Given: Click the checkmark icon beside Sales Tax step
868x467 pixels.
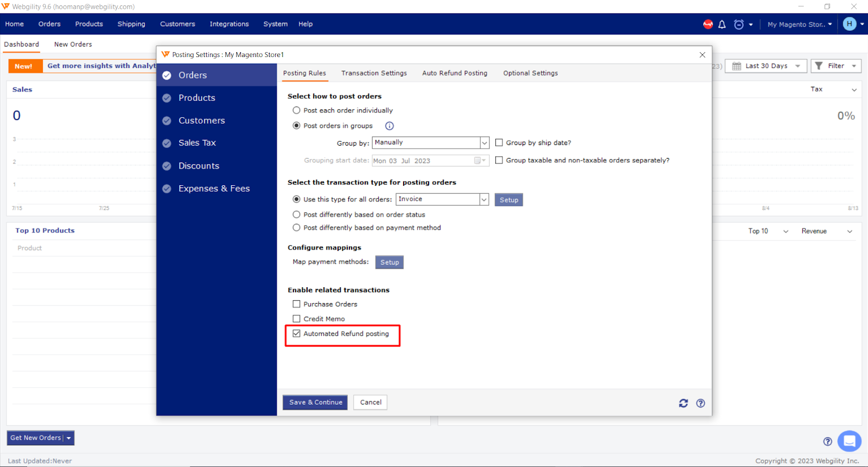Looking at the screenshot, I should coord(167,143).
